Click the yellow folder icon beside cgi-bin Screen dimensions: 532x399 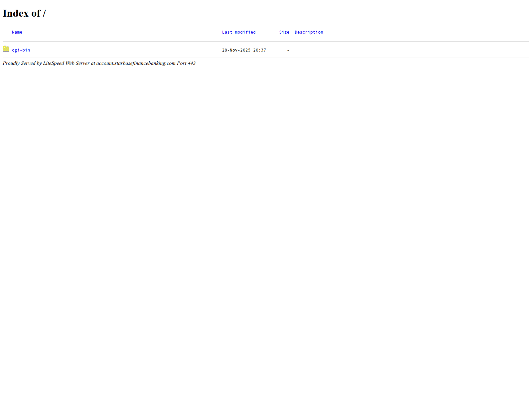(x=6, y=49)
